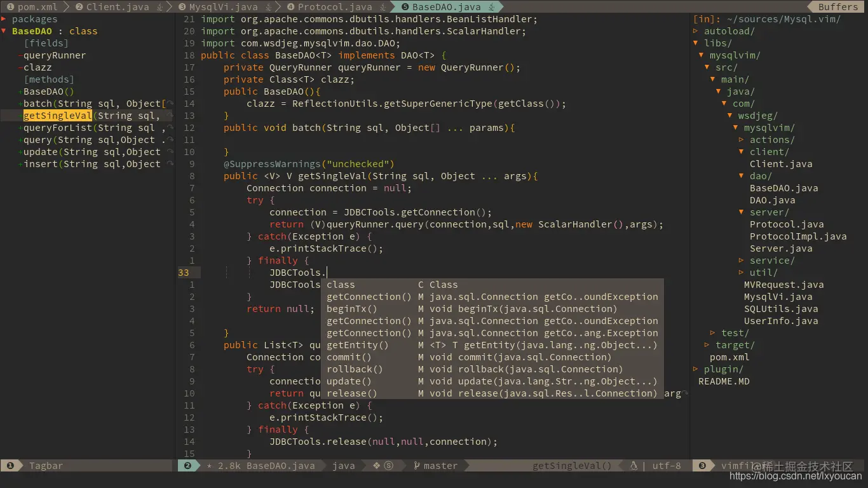Place cursor after JDBCTools. on line 33
Viewport: 868px width, 488px height.
click(x=327, y=273)
